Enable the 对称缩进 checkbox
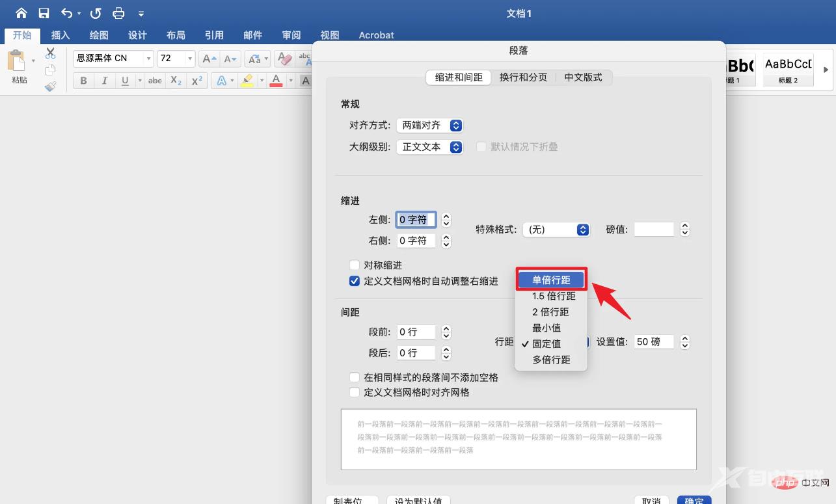Viewport: 836px width, 504px height. click(x=355, y=265)
